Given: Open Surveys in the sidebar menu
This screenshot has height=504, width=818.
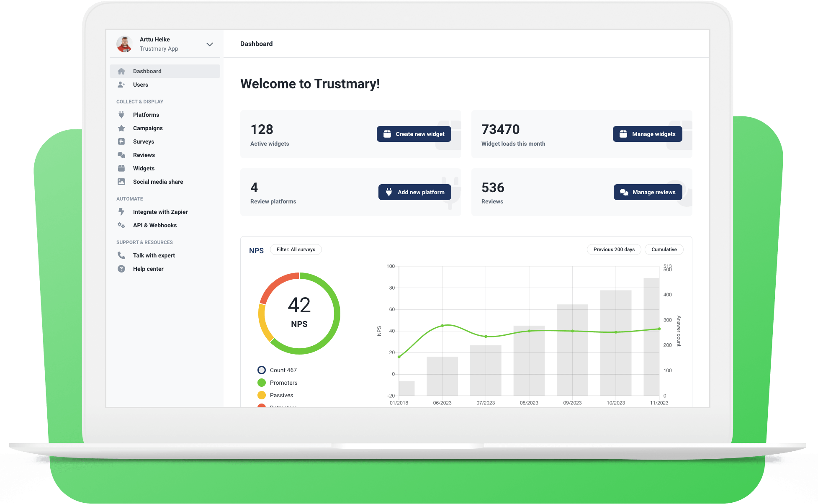Looking at the screenshot, I should pos(144,141).
